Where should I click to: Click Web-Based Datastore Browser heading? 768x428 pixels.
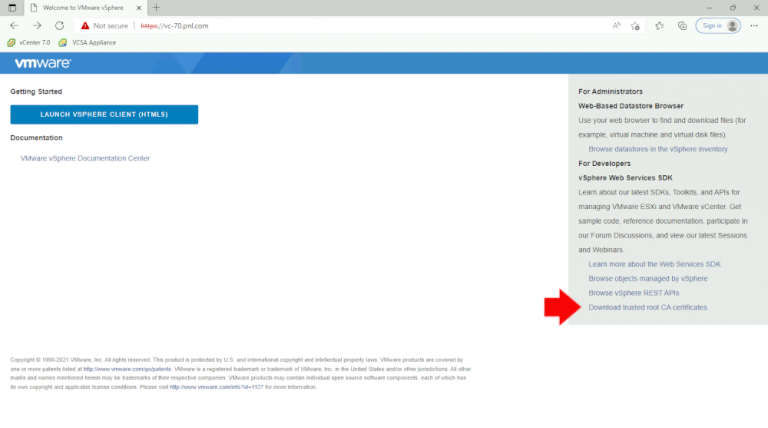(x=630, y=106)
